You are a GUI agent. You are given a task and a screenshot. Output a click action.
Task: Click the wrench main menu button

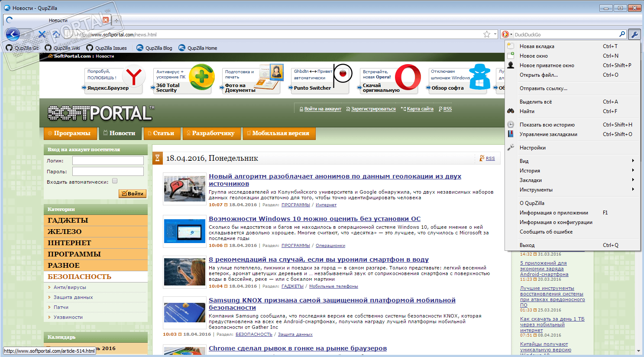tap(634, 34)
